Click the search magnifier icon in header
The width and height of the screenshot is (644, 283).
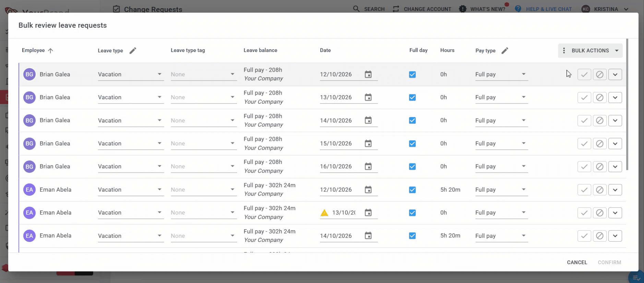(x=356, y=9)
